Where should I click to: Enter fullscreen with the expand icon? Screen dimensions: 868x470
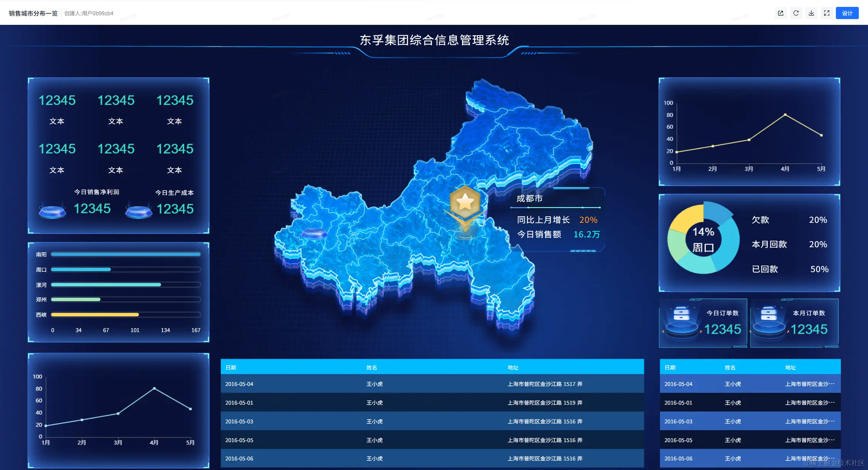(826, 13)
